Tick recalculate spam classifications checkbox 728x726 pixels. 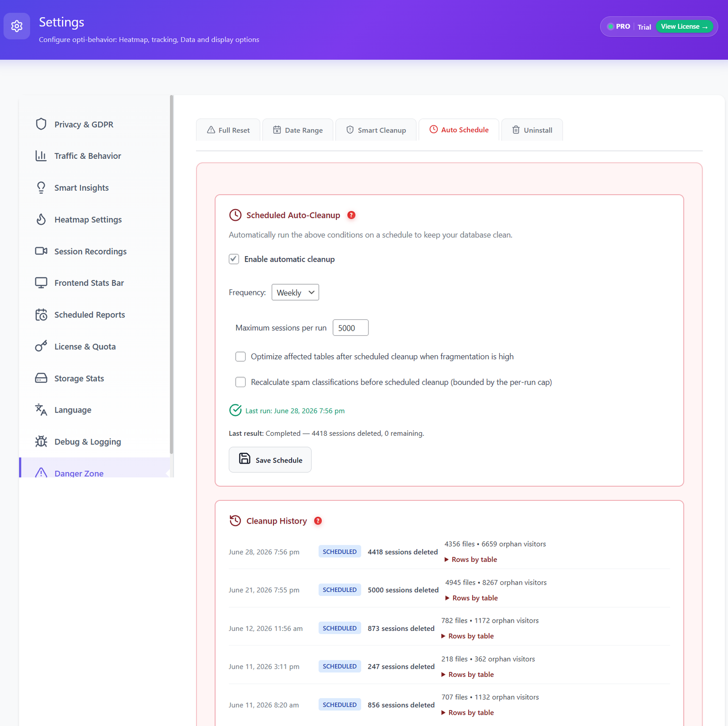(240, 382)
